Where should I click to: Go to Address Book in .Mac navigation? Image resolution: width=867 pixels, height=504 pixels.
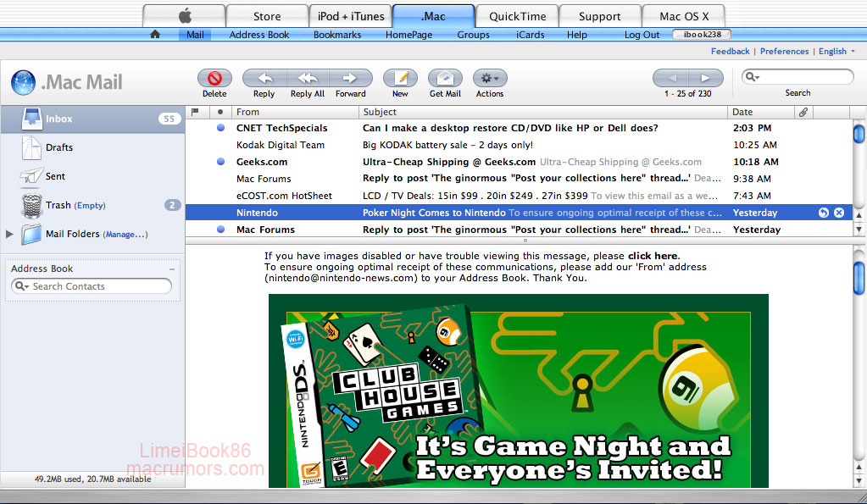(x=258, y=34)
